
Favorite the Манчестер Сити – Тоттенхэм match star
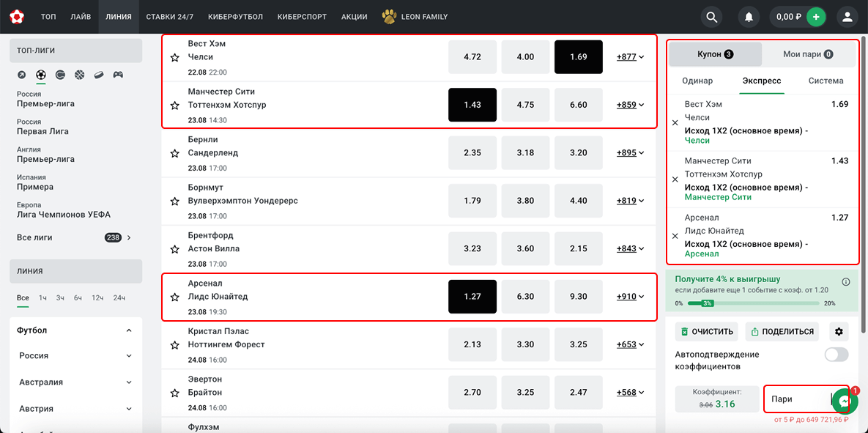(x=175, y=106)
